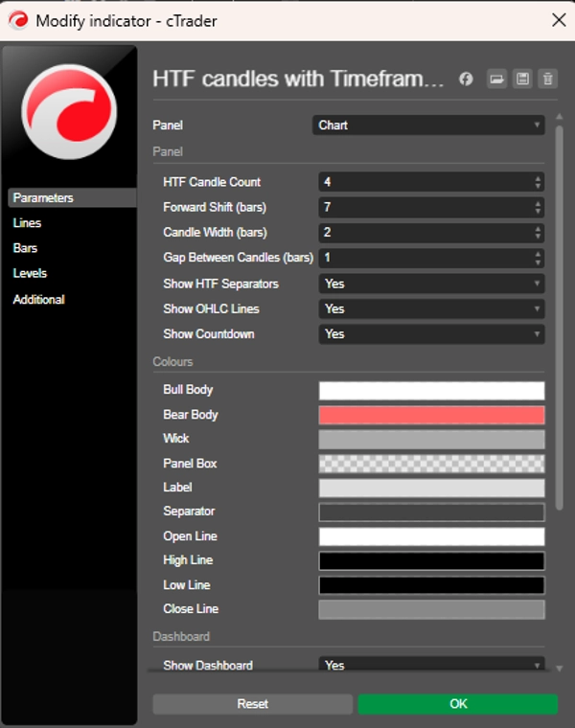Open the Panel dropdown set to Chart

point(428,125)
